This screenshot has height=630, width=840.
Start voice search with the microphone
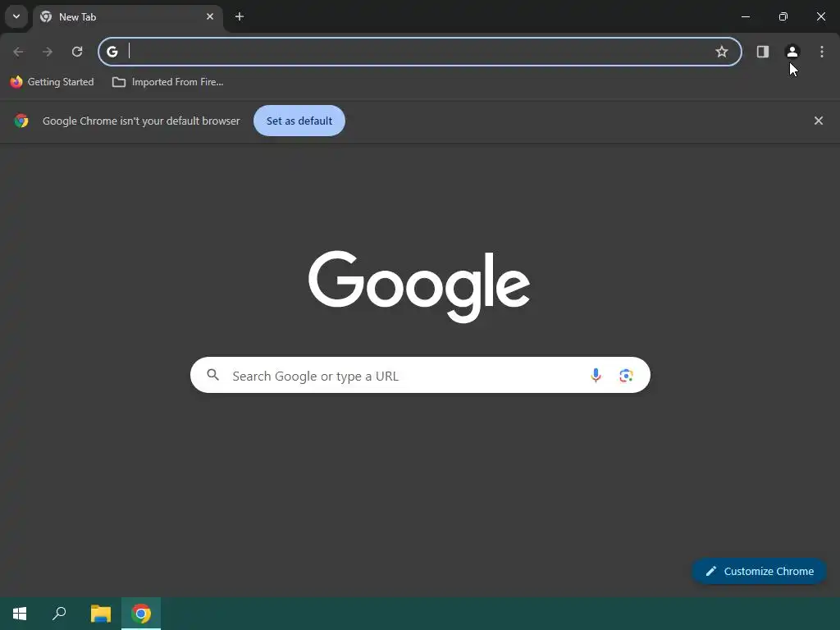click(x=596, y=375)
